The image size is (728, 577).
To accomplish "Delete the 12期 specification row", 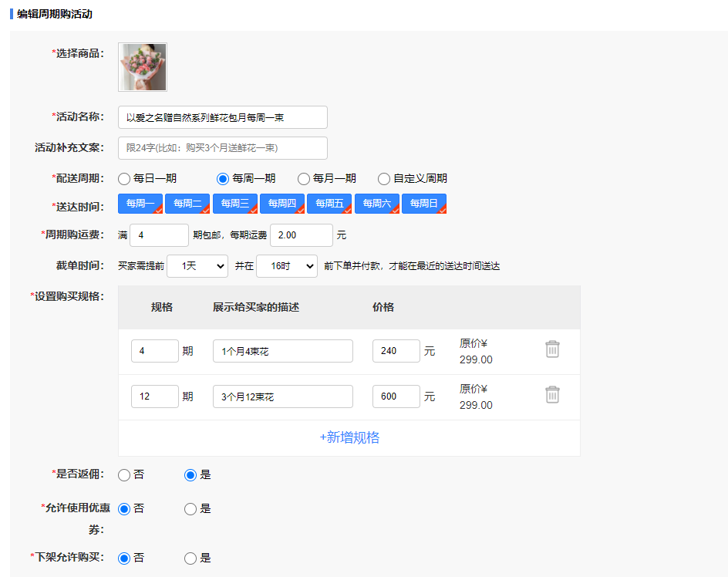I will (552, 395).
